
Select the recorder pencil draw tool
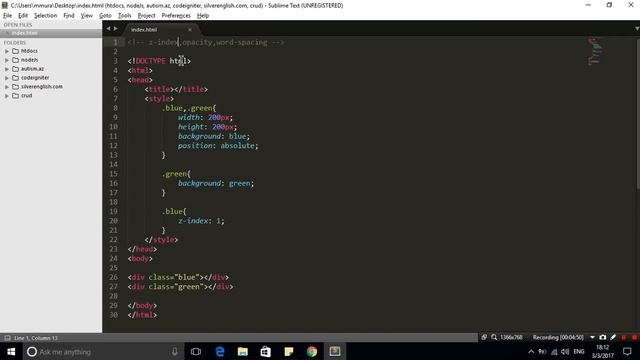click(x=613, y=338)
